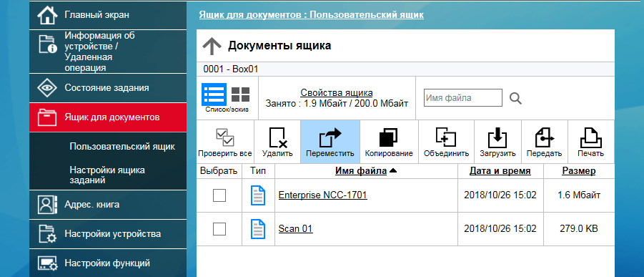Go up with the arrow beside Документы ящика
644x277 pixels.
tap(212, 46)
